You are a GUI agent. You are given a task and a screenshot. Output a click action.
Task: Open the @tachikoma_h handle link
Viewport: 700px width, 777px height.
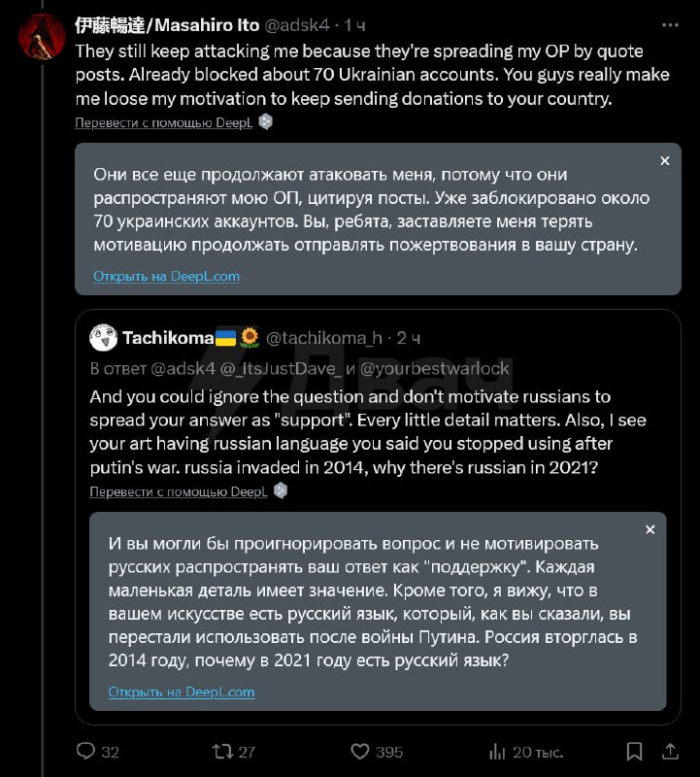point(324,338)
